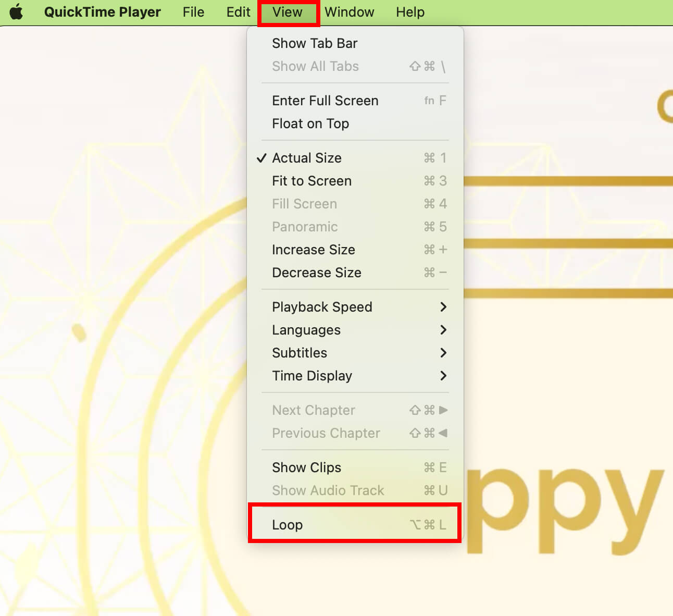Expand the Playback Speed submenu

pos(355,307)
